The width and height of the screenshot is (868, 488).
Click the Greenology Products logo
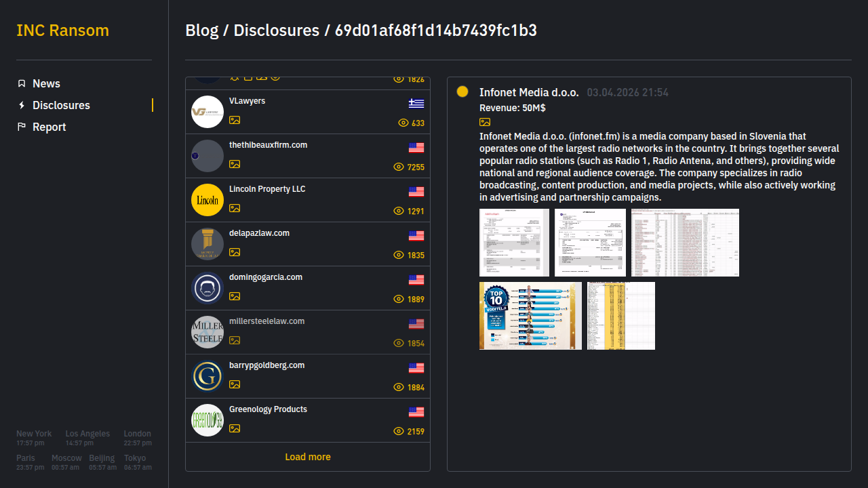(208, 420)
